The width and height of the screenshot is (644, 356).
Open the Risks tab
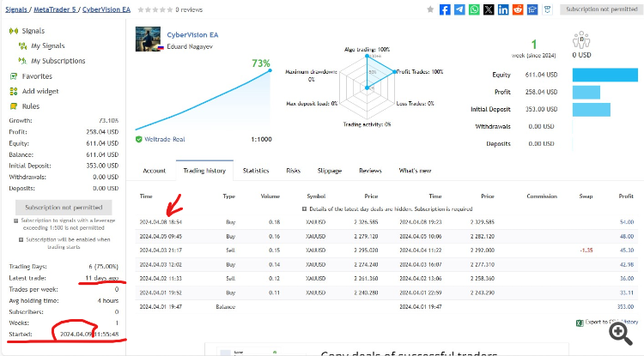(294, 171)
